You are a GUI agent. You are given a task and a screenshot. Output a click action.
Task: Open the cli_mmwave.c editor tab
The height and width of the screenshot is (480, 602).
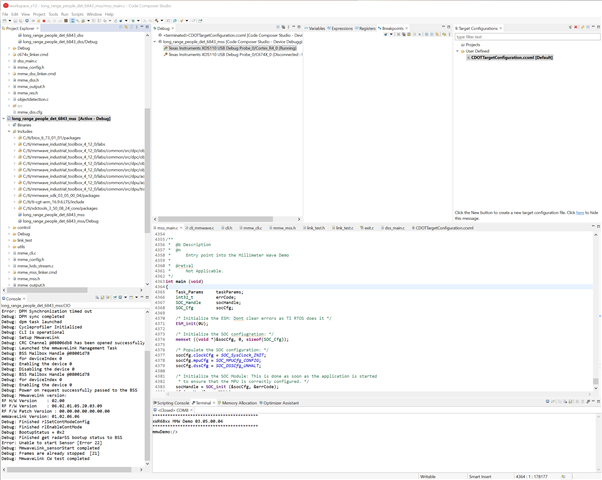200,228
